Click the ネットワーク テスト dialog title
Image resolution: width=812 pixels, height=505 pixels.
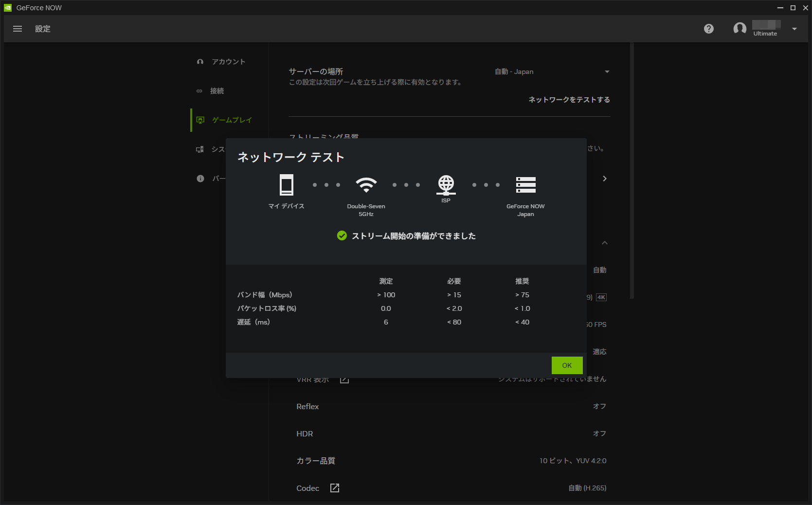pos(291,157)
